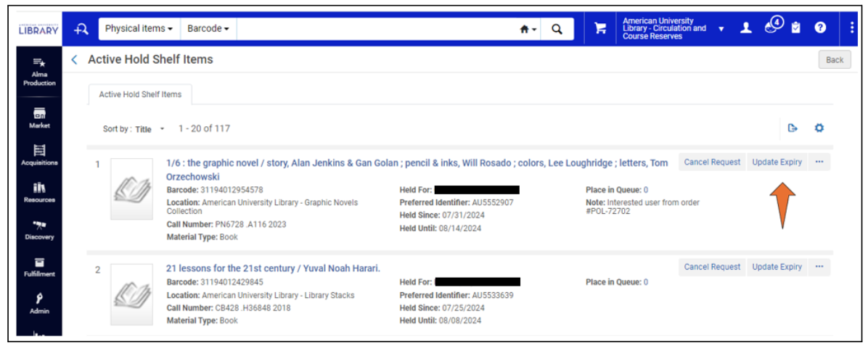Click the user profile icon

745,28
